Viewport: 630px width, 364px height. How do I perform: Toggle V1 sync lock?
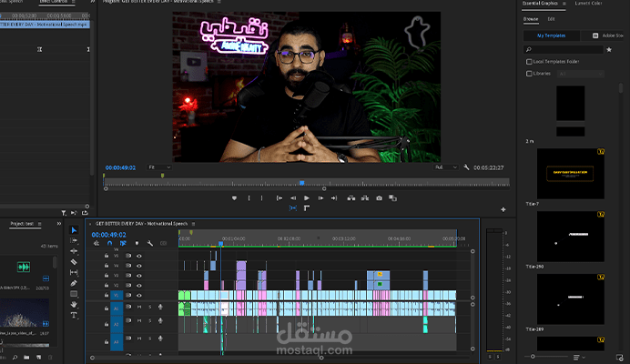point(128,296)
